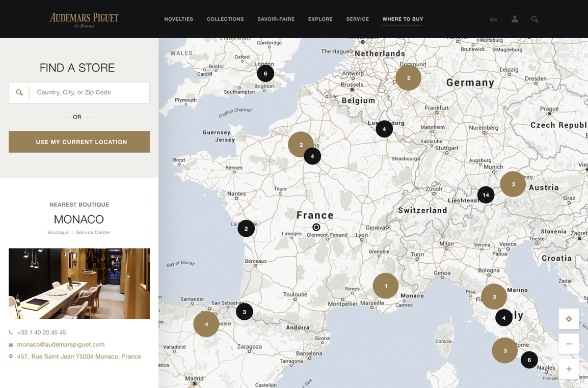Image resolution: width=588 pixels, height=388 pixels.
Task: Open the Savoir-Faire menu
Action: (x=276, y=19)
